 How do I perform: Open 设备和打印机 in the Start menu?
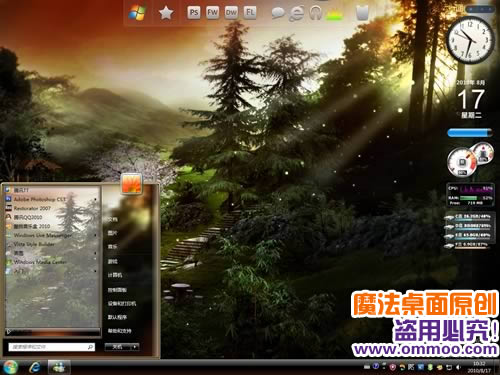[x=122, y=304]
